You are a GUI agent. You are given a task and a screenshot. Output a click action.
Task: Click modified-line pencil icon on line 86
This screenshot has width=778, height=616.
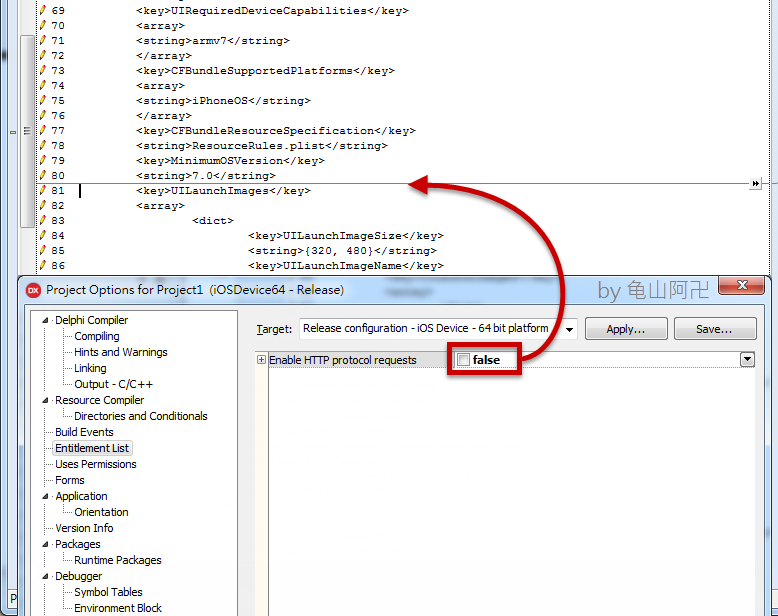43,265
